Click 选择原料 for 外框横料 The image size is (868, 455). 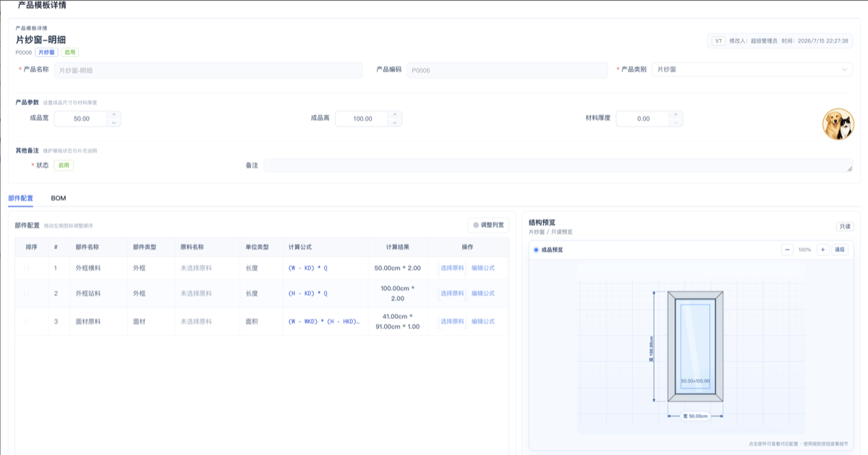[x=453, y=268]
